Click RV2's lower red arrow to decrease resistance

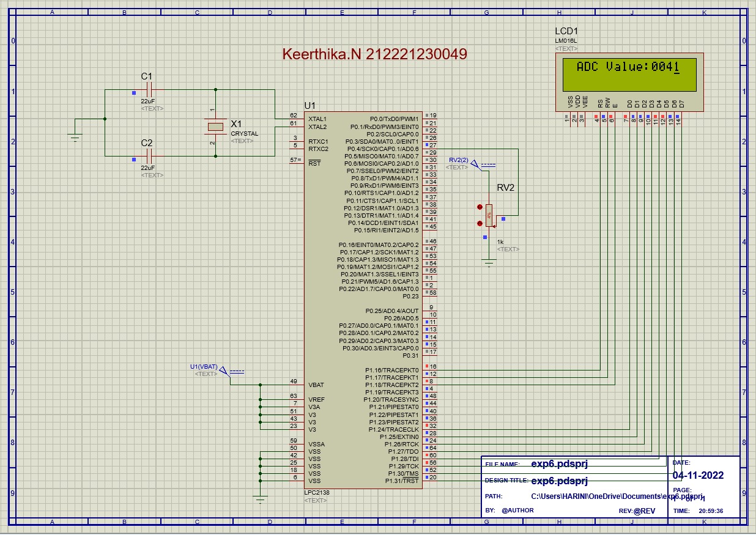pyautogui.click(x=480, y=222)
